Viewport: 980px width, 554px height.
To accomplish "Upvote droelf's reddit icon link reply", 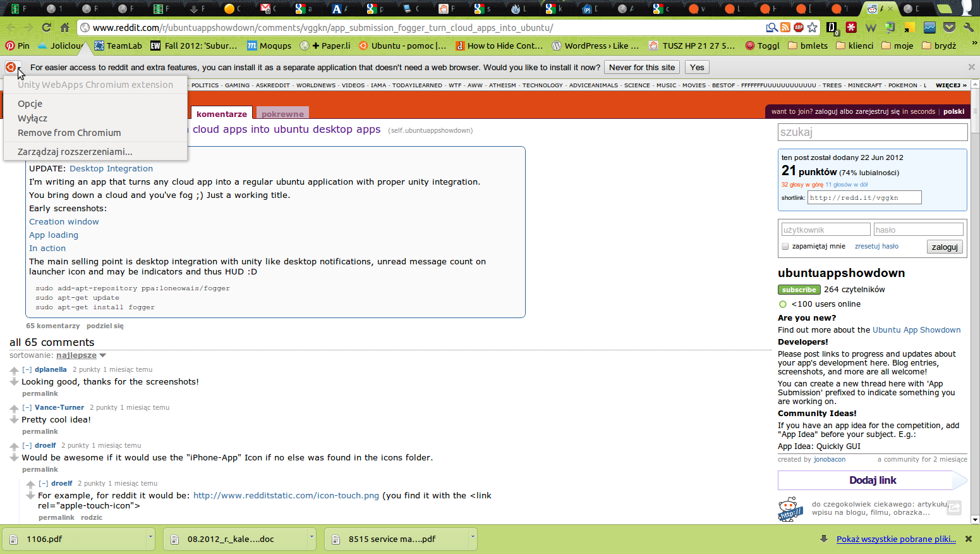I will tap(30, 484).
